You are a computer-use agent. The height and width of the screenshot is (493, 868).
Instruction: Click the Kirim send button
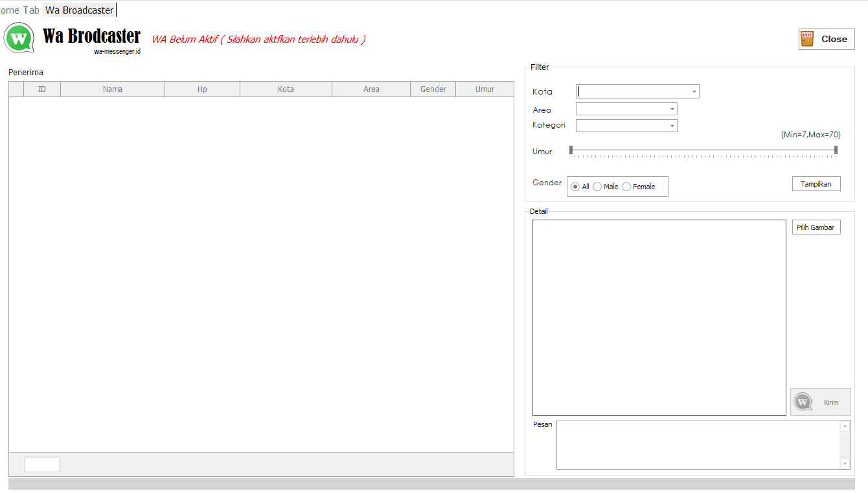(x=821, y=402)
